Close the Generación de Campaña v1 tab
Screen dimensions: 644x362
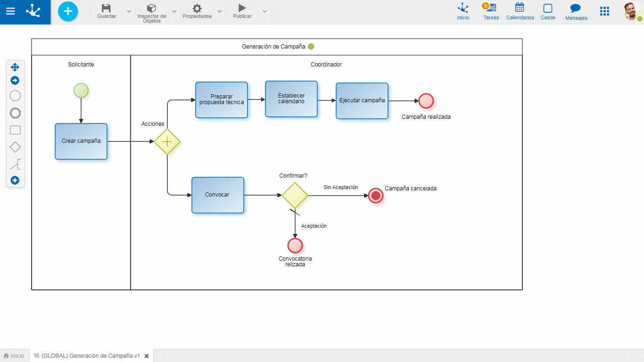pyautogui.click(x=147, y=356)
